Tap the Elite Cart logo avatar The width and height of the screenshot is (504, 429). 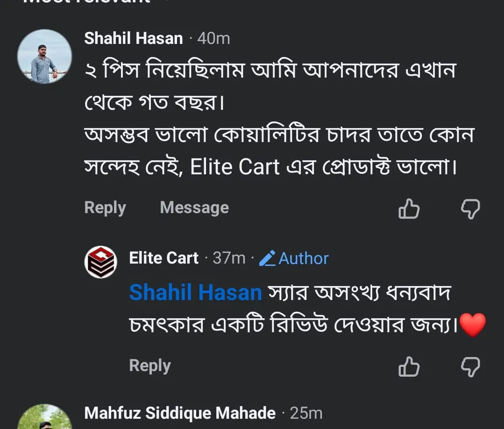(100, 262)
